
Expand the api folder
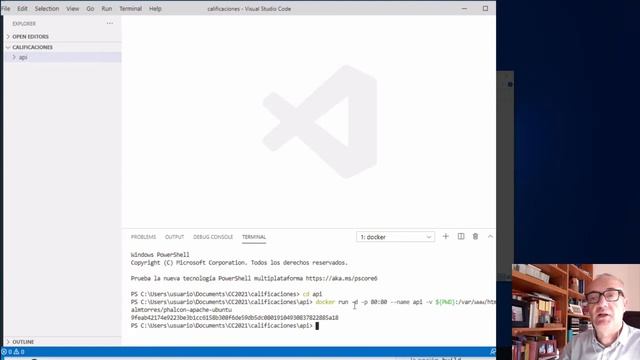point(62,58)
